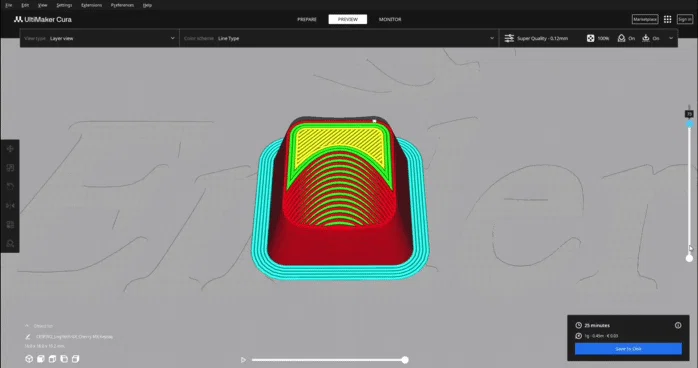Click the layer slider upper handle
This screenshot has height=368, width=698.
[689, 124]
